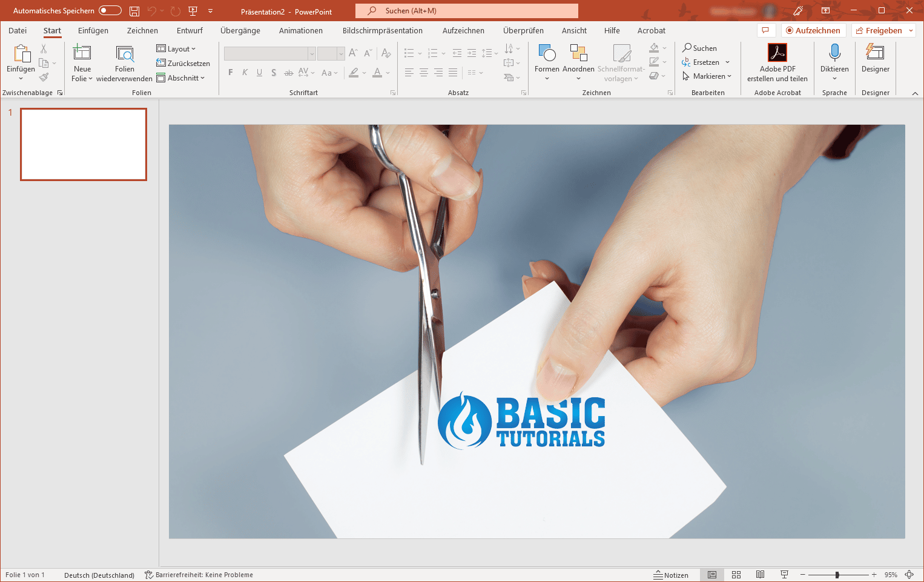Toggle the Notizen pane
Image resolution: width=924 pixels, height=582 pixels.
coord(671,575)
